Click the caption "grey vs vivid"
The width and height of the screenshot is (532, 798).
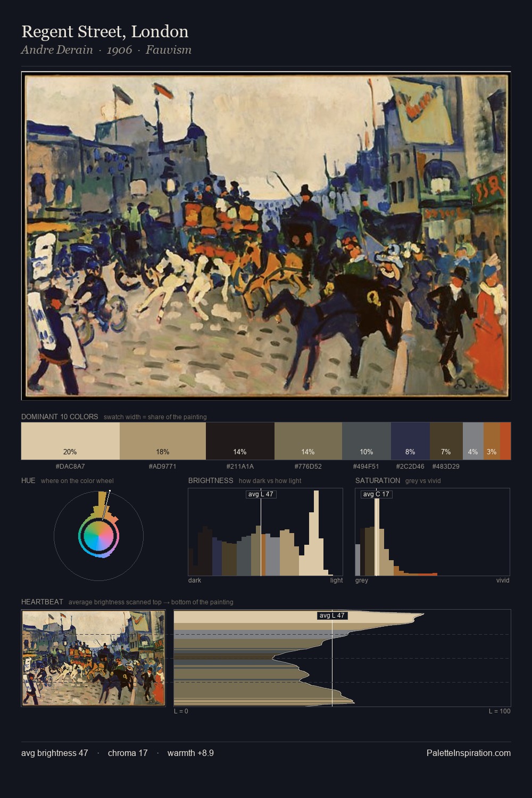point(423,481)
